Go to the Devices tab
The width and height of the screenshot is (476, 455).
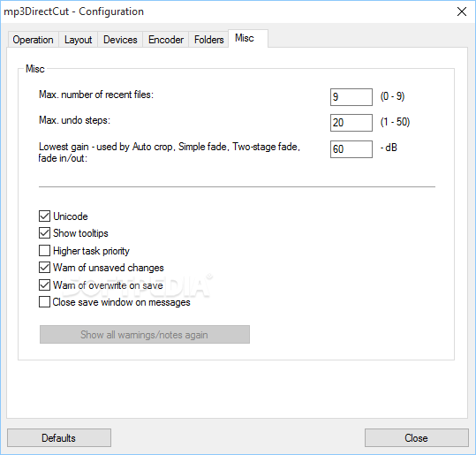[120, 40]
